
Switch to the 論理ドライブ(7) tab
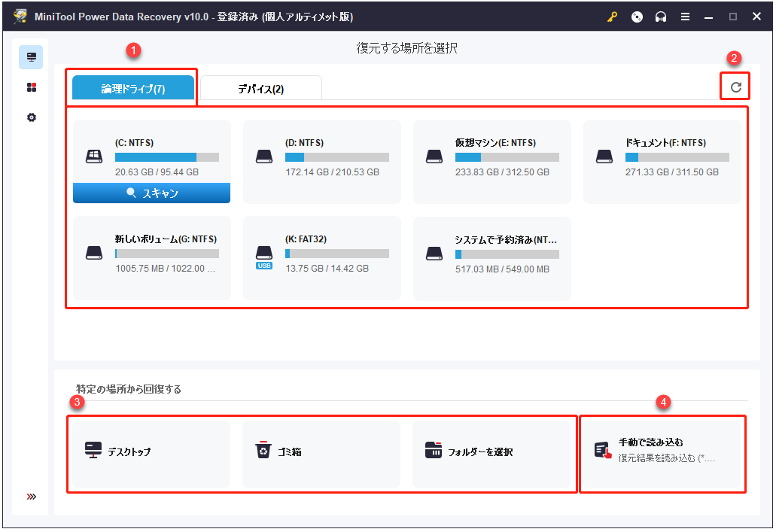coord(133,89)
